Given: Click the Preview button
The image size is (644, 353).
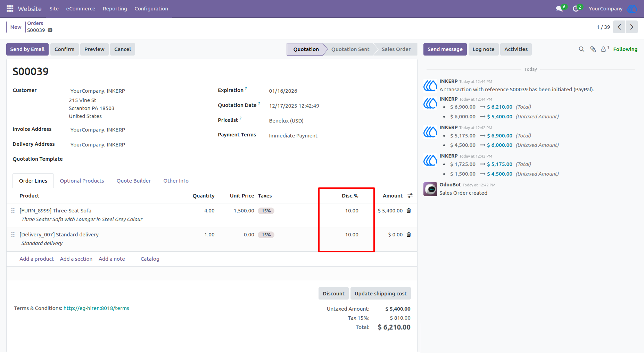Looking at the screenshot, I should [x=94, y=49].
